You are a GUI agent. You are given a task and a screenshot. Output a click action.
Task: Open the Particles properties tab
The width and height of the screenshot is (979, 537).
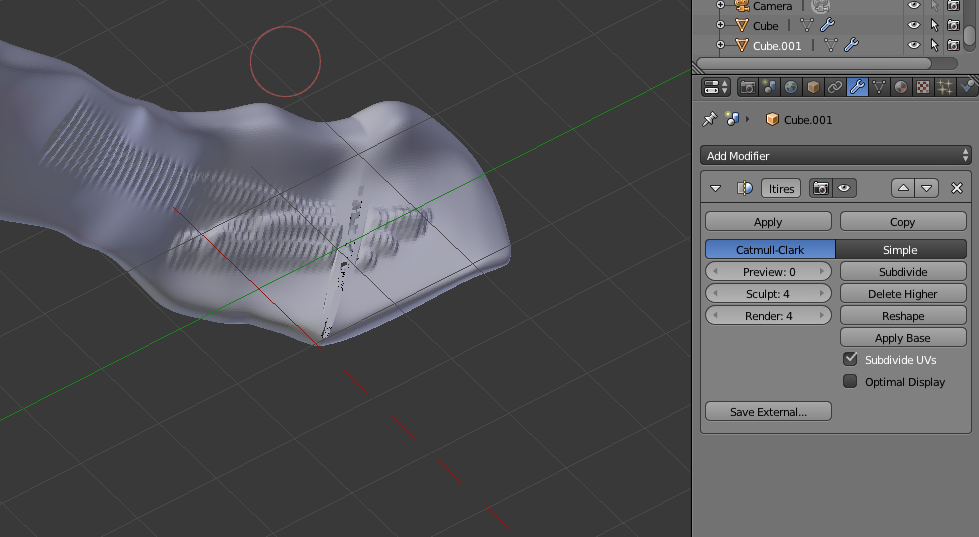tap(945, 87)
